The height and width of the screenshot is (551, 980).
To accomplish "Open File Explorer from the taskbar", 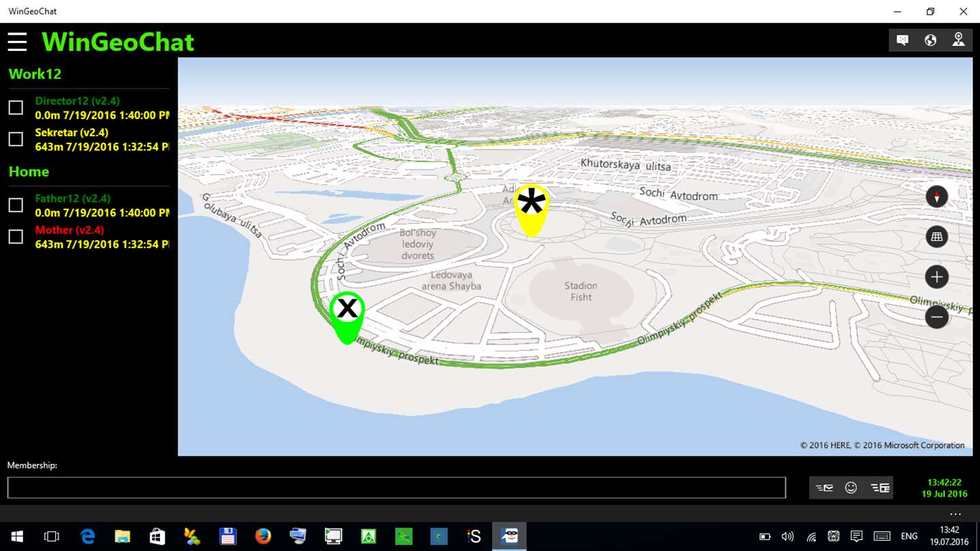I will (122, 537).
